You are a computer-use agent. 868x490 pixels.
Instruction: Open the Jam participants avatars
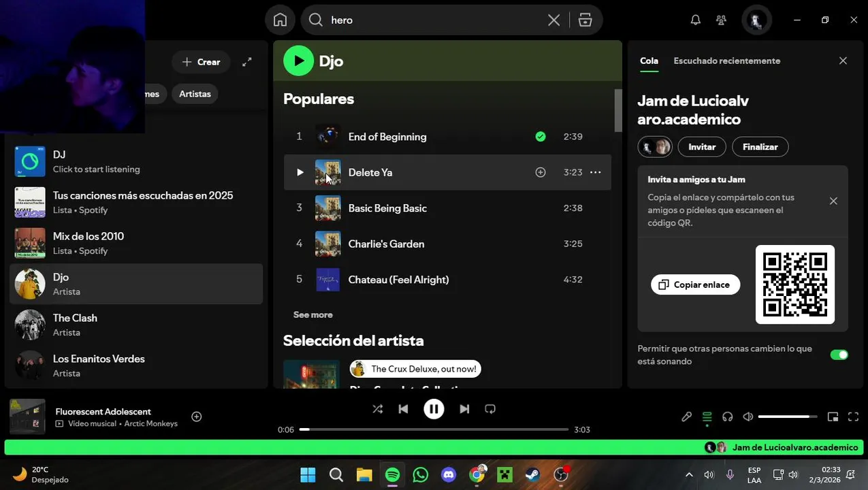(655, 146)
